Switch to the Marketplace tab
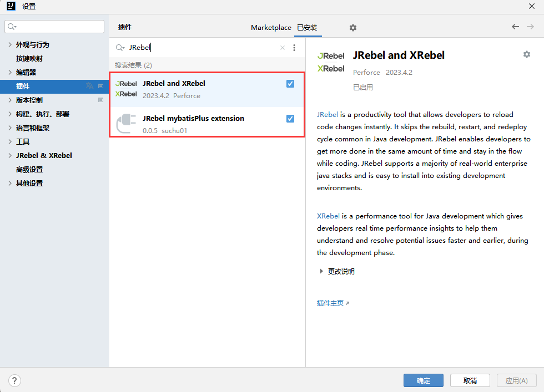The image size is (544, 392). click(271, 28)
